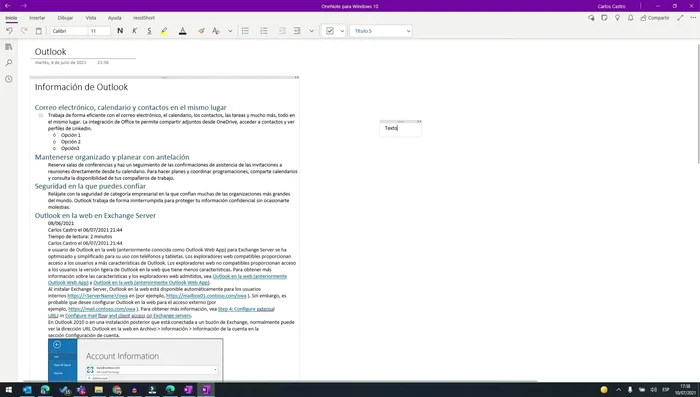This screenshot has height=397, width=700.
Task: Open the taskbar volume icon
Action: click(x=654, y=389)
